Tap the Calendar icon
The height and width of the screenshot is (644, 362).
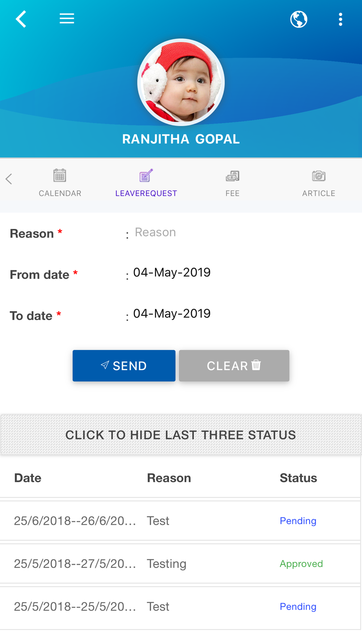click(60, 176)
